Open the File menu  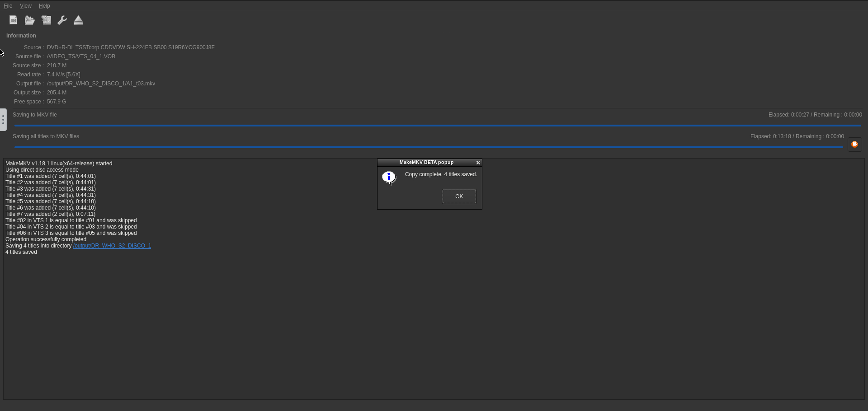click(8, 6)
